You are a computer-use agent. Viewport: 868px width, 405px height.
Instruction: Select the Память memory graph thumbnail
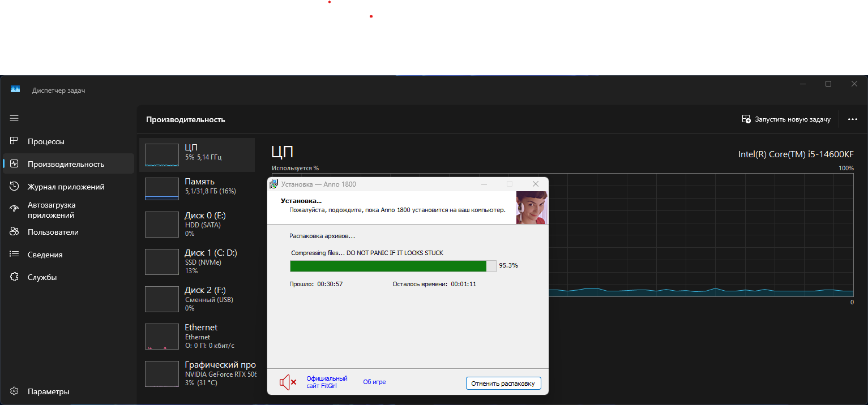coord(162,189)
